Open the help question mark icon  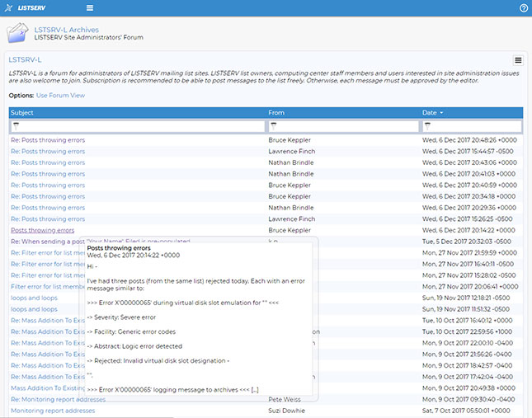pyautogui.click(x=524, y=8)
